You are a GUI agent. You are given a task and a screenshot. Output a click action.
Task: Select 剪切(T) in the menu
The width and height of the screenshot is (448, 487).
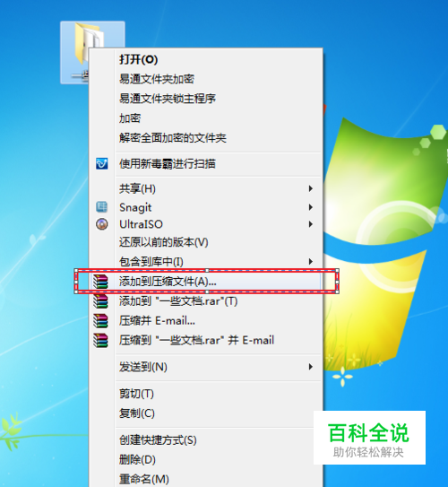pos(136,394)
